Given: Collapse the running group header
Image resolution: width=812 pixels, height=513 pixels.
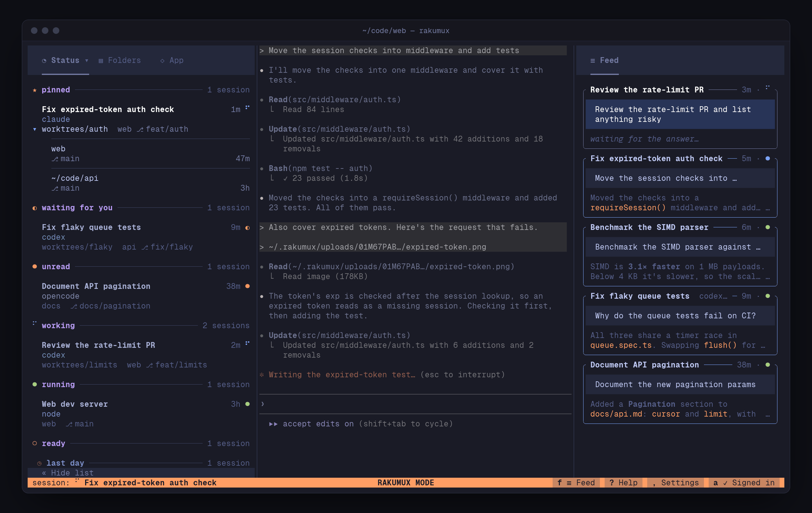Looking at the screenshot, I should point(141,385).
